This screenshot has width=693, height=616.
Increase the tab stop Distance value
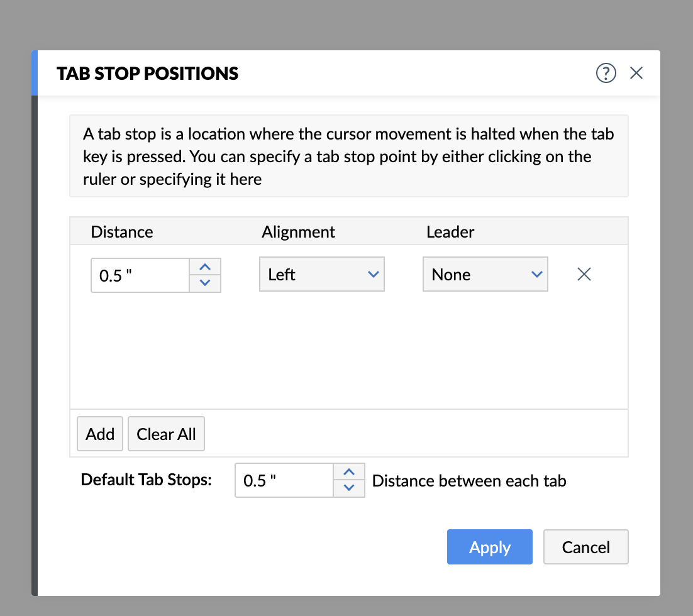[204, 267]
